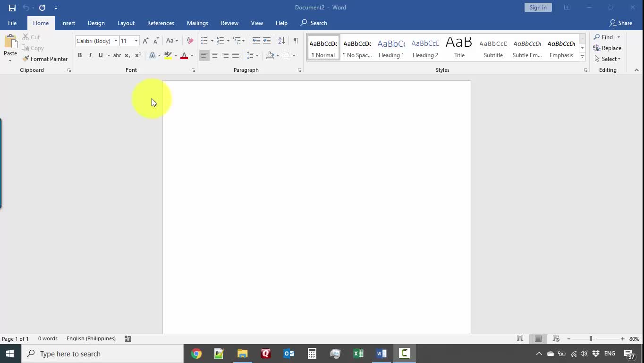This screenshot has width=644, height=363.
Task: Click the Sort paragraph icon
Action: click(x=281, y=41)
